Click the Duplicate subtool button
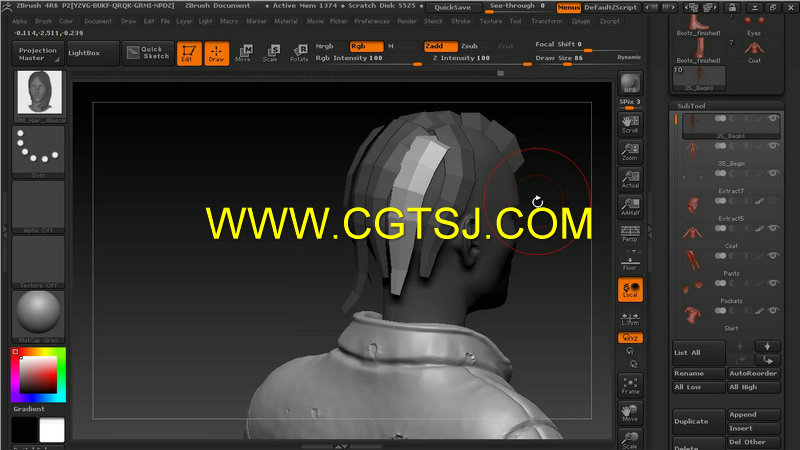Viewport: 800px width, 450px height. pyautogui.click(x=698, y=421)
